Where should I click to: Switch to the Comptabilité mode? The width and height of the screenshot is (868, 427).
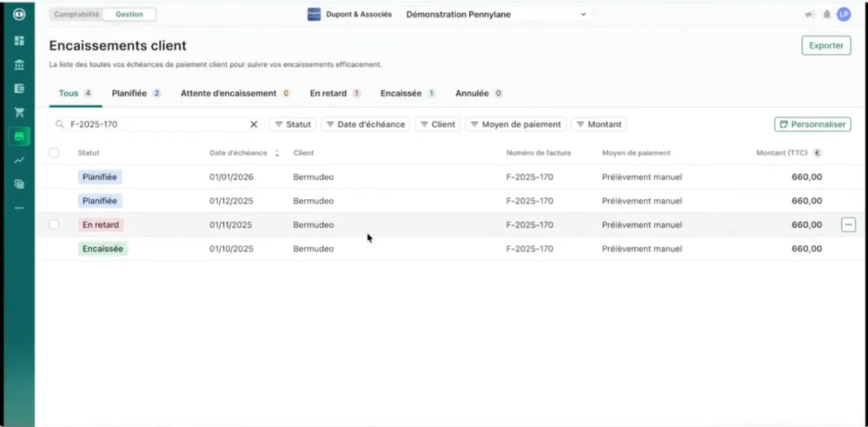pyautogui.click(x=76, y=15)
